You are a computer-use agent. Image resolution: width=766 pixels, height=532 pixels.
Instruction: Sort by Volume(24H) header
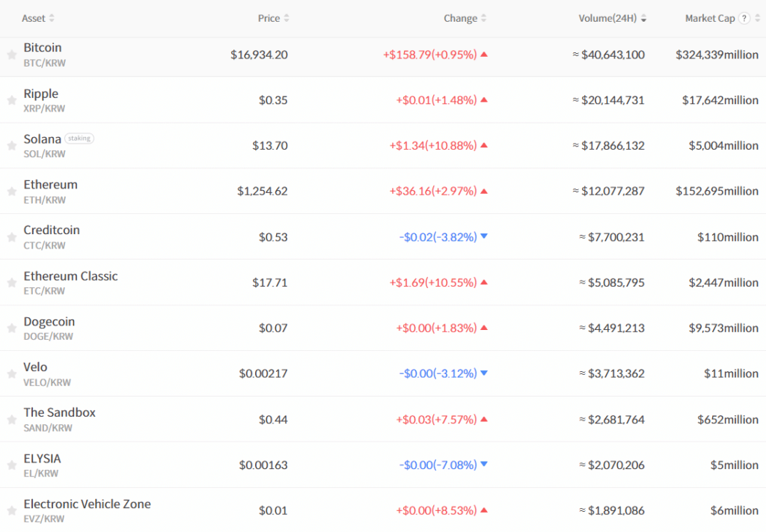click(613, 18)
